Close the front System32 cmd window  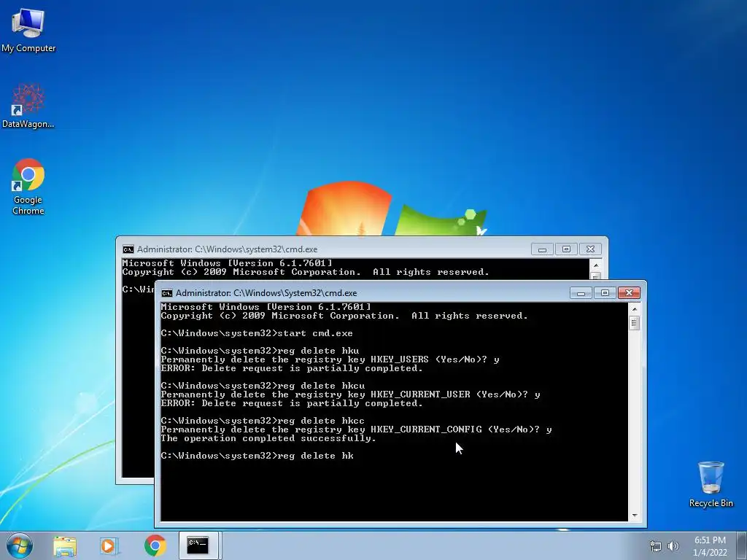(x=629, y=293)
